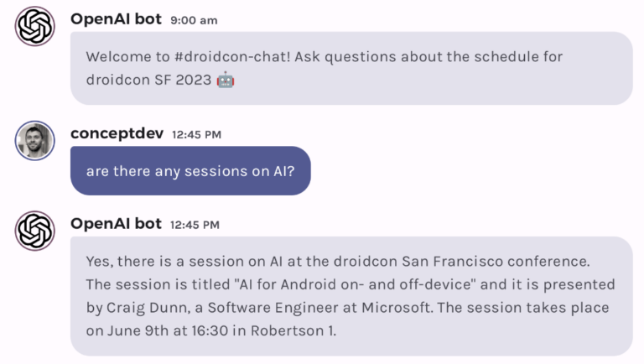Click the OpenAI bot name on the 12:45 PM reply

pyautogui.click(x=116, y=223)
